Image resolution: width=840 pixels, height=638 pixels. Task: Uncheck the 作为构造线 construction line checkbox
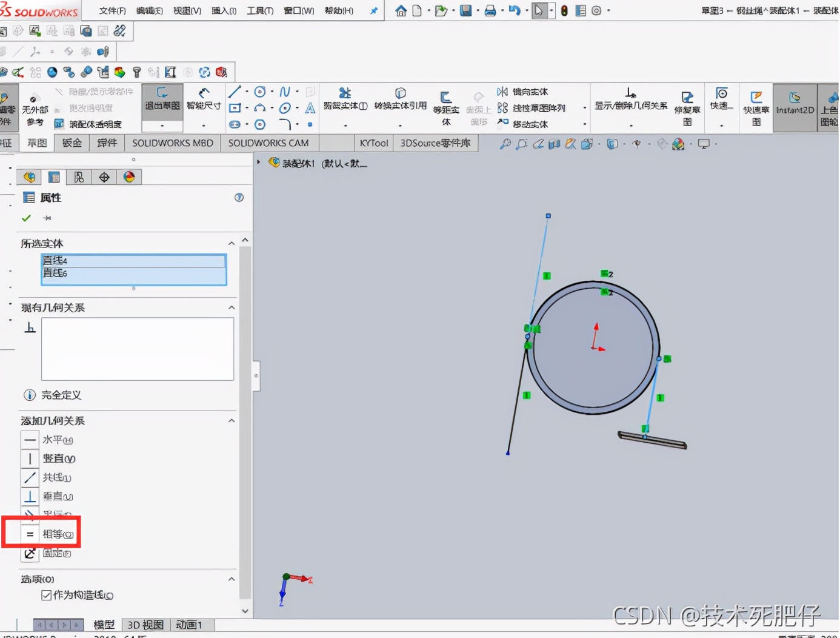coord(47,595)
